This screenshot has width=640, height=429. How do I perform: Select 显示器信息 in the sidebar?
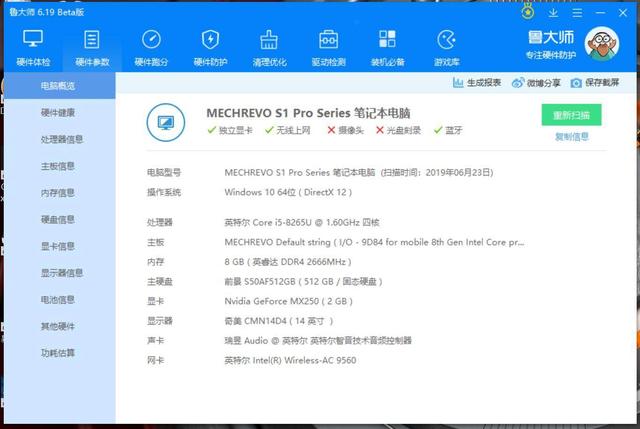(x=62, y=273)
